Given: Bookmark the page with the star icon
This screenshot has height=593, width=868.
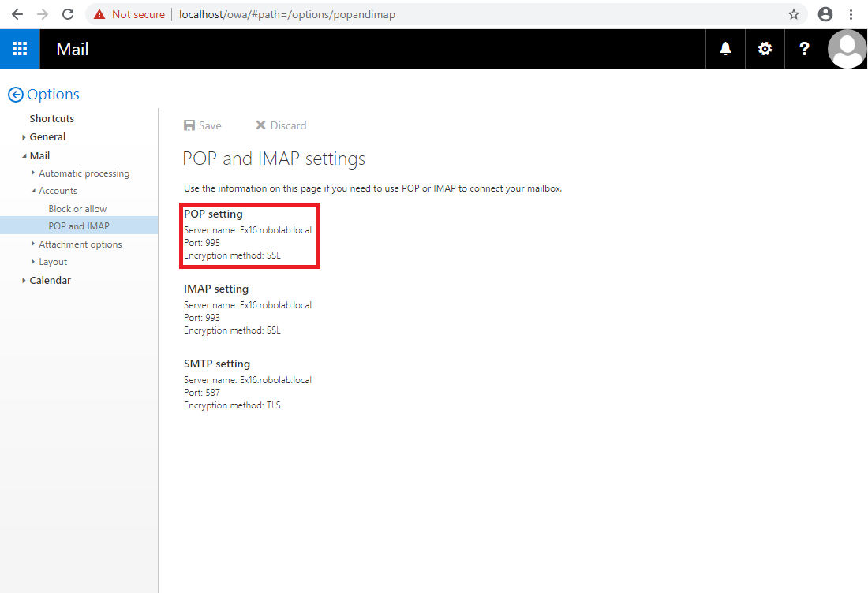Looking at the screenshot, I should [x=793, y=13].
